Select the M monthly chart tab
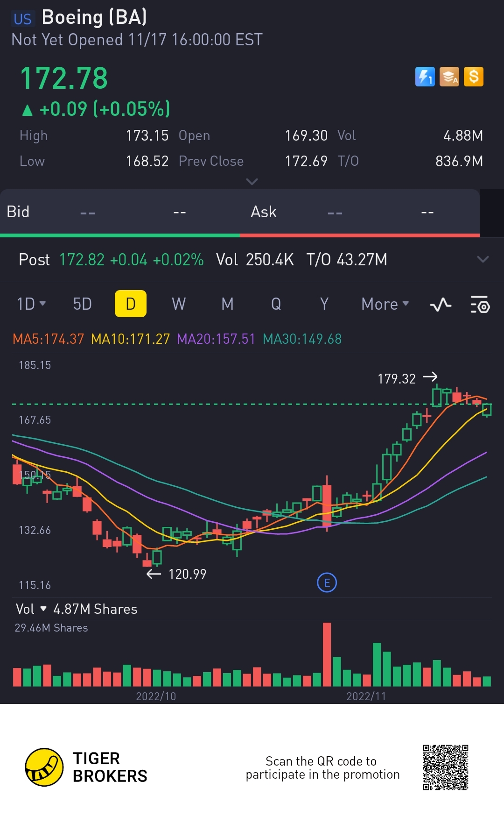Image resolution: width=504 pixels, height=831 pixels. coord(227,304)
